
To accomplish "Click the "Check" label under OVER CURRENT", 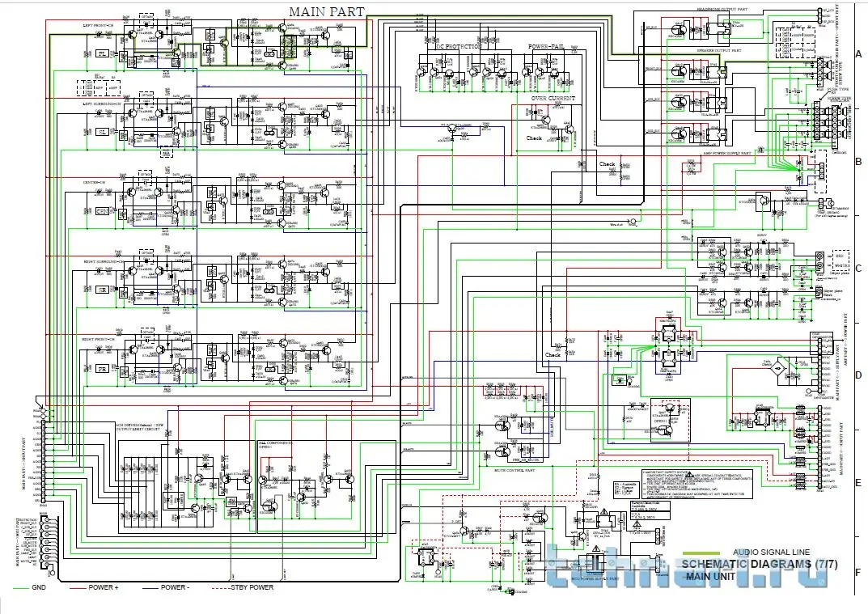I will [534, 138].
